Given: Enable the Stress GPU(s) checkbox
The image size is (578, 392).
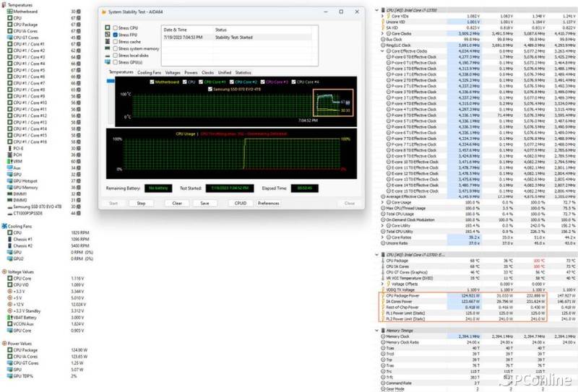Looking at the screenshot, I should (116, 62).
